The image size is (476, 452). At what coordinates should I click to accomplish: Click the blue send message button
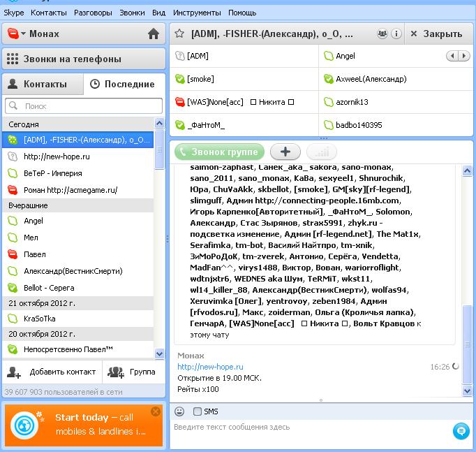pyautogui.click(x=461, y=431)
